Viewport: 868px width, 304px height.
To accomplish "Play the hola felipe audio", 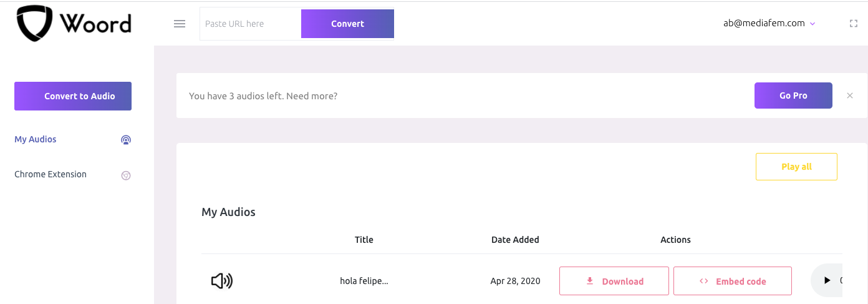I will [827, 281].
